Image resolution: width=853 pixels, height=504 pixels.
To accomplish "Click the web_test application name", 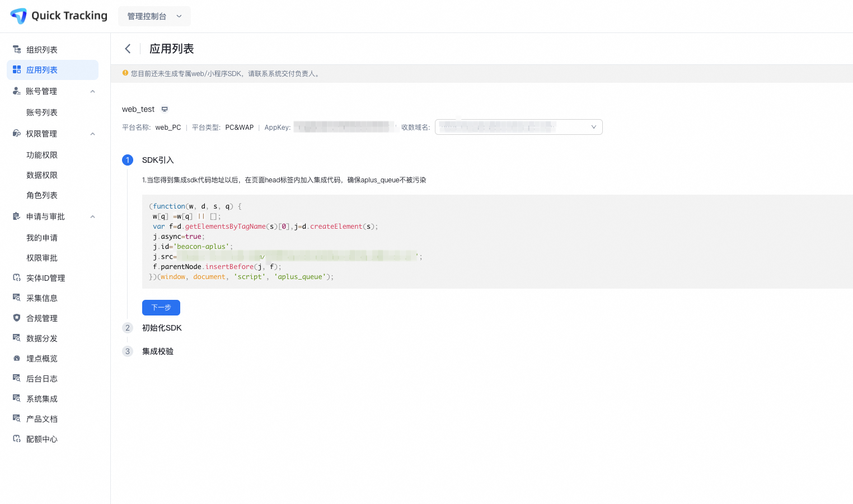I will point(138,110).
